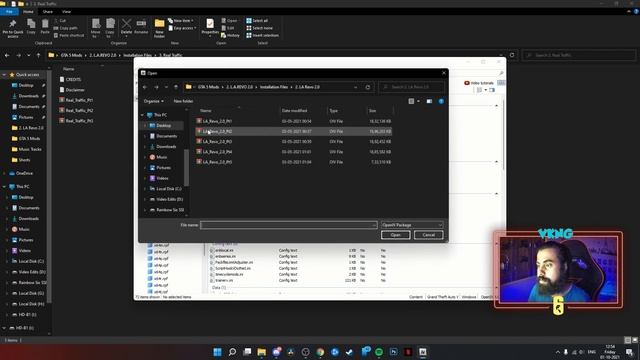Open the OpenIV Package file type dropdown

click(412, 225)
